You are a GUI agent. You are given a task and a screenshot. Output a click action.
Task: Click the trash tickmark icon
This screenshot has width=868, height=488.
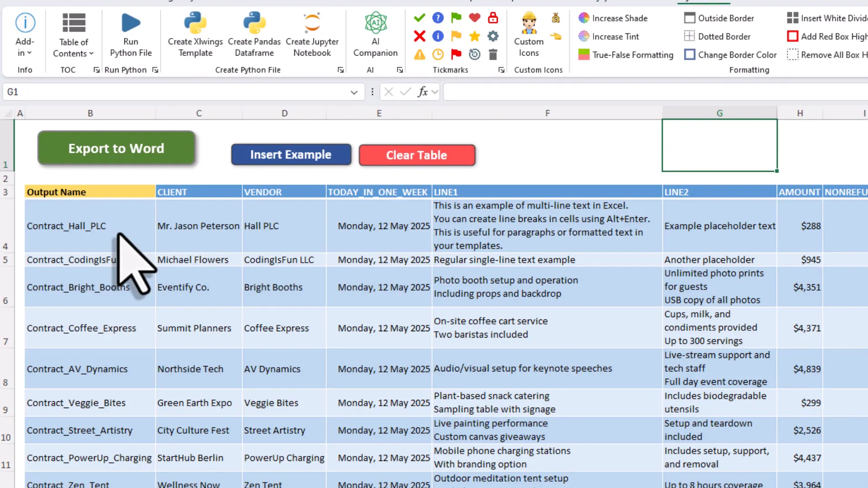pyautogui.click(x=492, y=54)
